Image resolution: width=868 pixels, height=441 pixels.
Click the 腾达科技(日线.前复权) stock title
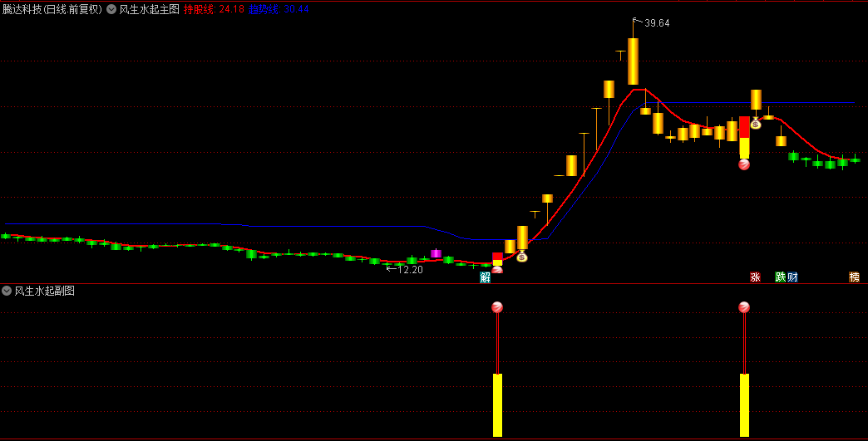coord(52,9)
